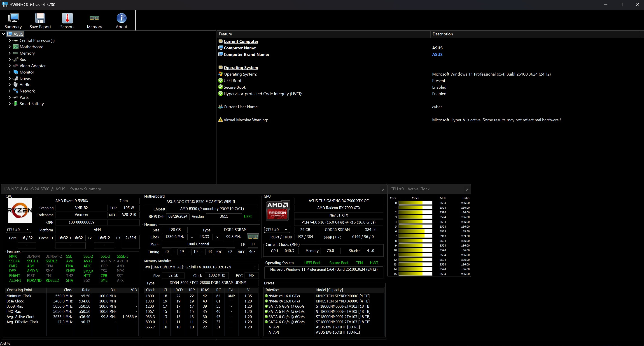Viewport: 644px width, 346px height.
Task: Click the Description column header
Action: 535,34
